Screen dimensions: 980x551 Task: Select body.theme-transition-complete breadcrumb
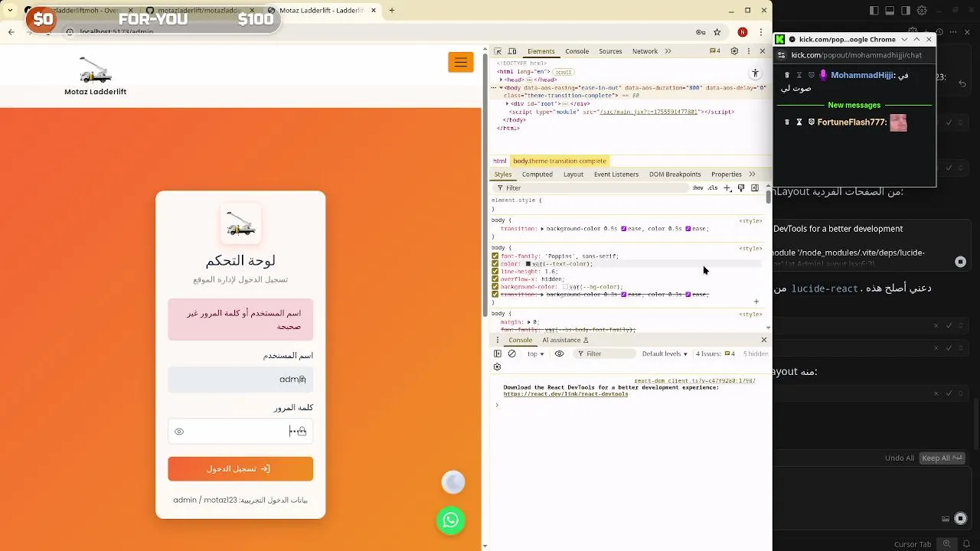click(560, 161)
